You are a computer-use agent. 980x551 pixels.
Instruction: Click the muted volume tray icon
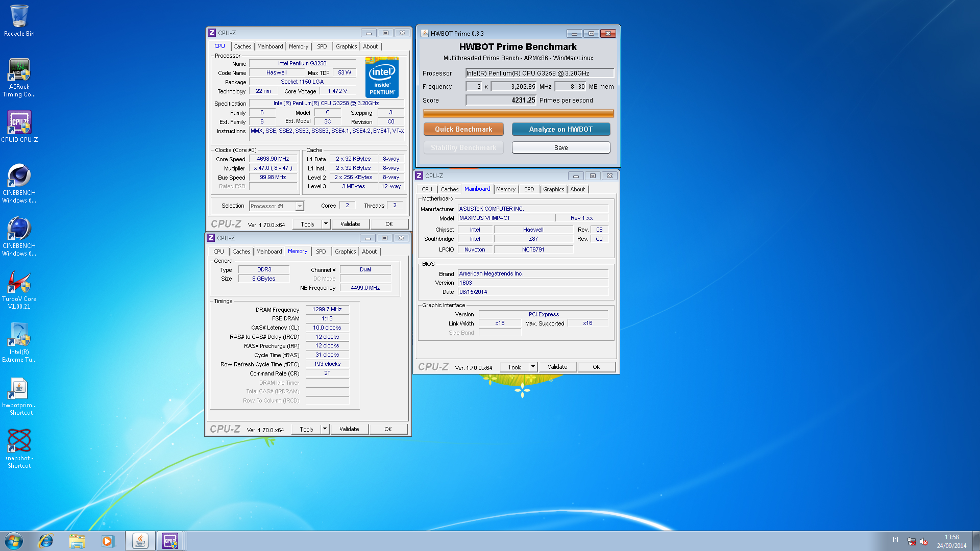click(924, 541)
